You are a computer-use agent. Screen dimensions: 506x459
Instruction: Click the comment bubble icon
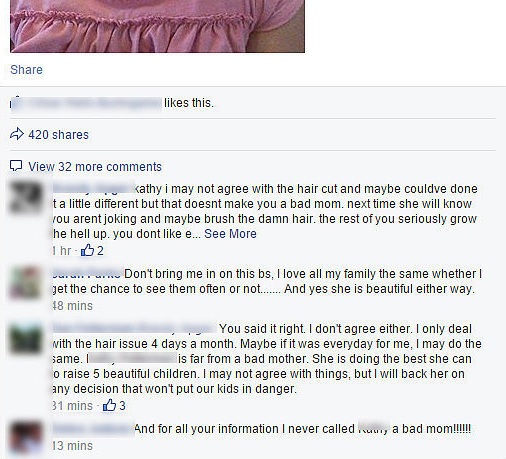point(16,166)
